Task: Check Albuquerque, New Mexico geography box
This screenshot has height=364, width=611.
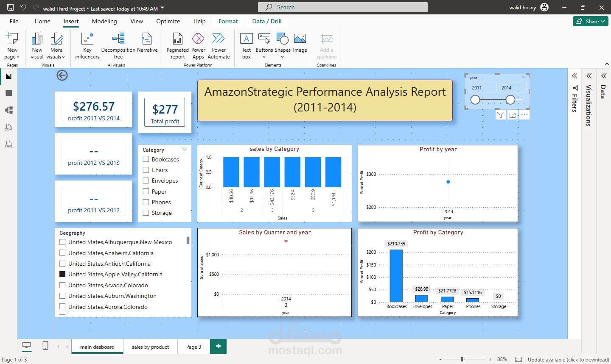Action: pyautogui.click(x=62, y=242)
